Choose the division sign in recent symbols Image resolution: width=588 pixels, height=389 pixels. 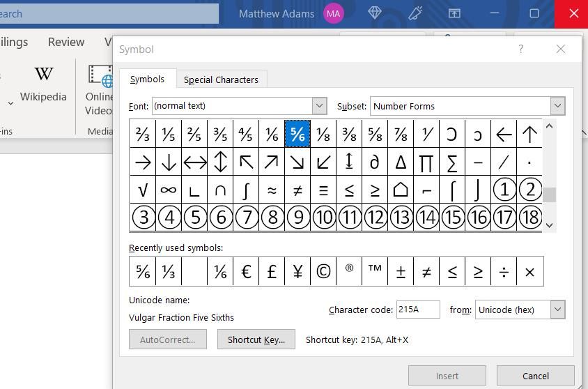(x=504, y=271)
